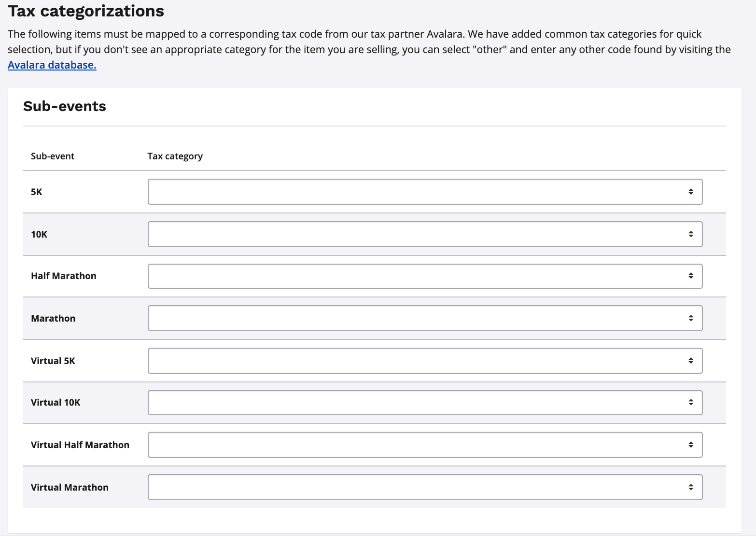Image resolution: width=756 pixels, height=536 pixels.
Task: Click the Virtual 10K dropdown arrow icon
Action: tap(691, 402)
